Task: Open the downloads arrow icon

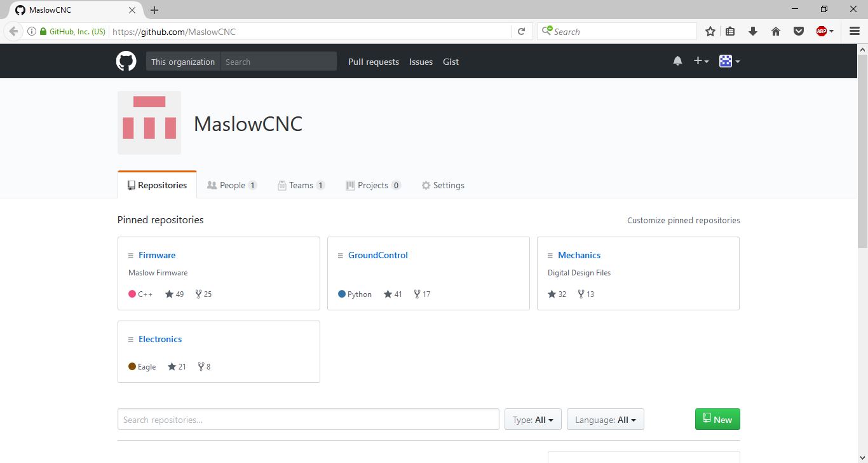Action: [753, 31]
